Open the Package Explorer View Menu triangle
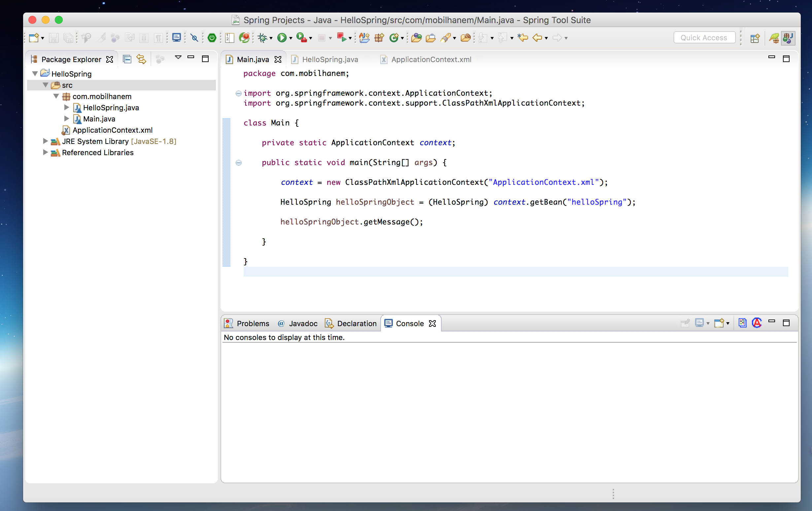The image size is (812, 511). (x=178, y=57)
